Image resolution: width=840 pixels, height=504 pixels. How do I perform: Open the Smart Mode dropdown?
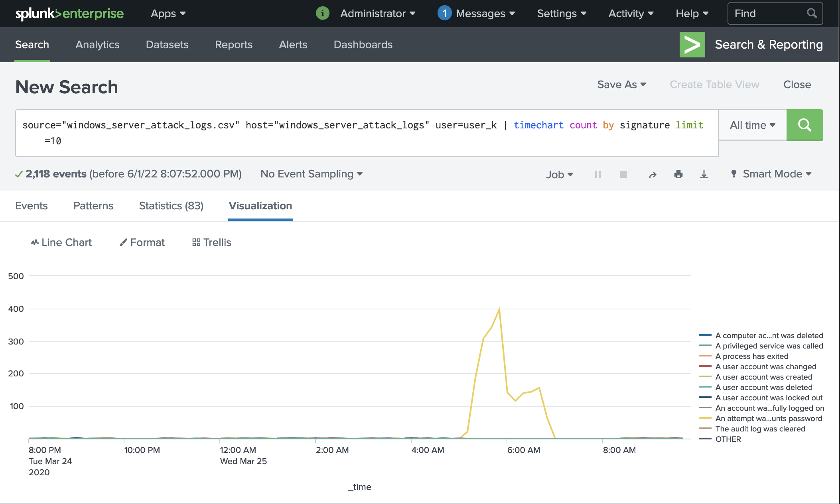773,174
